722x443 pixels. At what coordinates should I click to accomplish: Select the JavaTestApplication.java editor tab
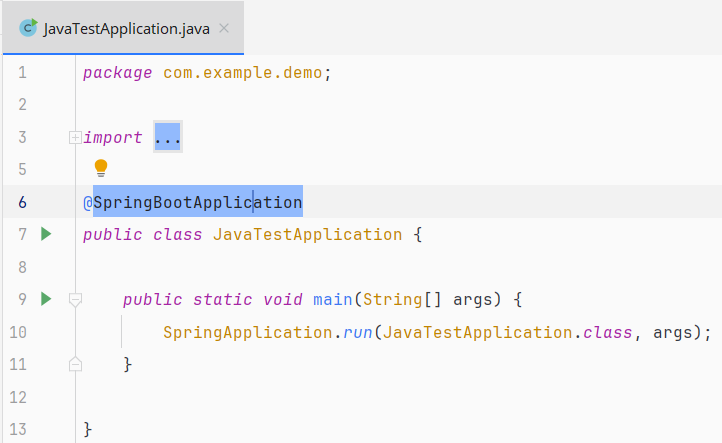[x=123, y=28]
